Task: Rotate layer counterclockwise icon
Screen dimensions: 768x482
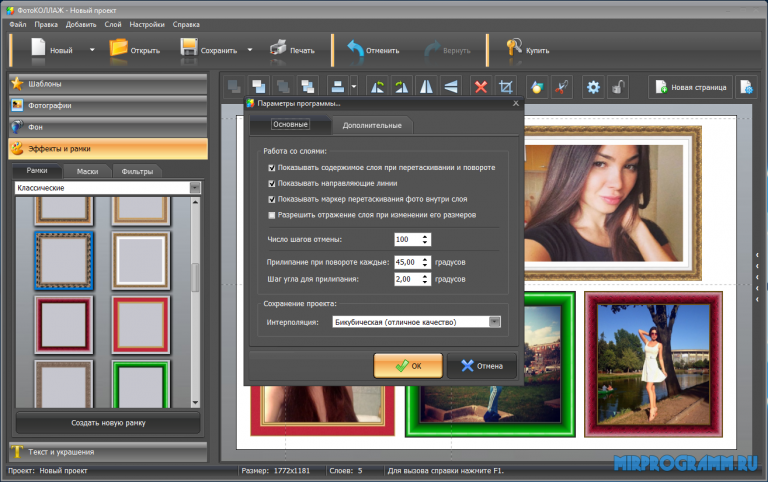Action: (377, 87)
